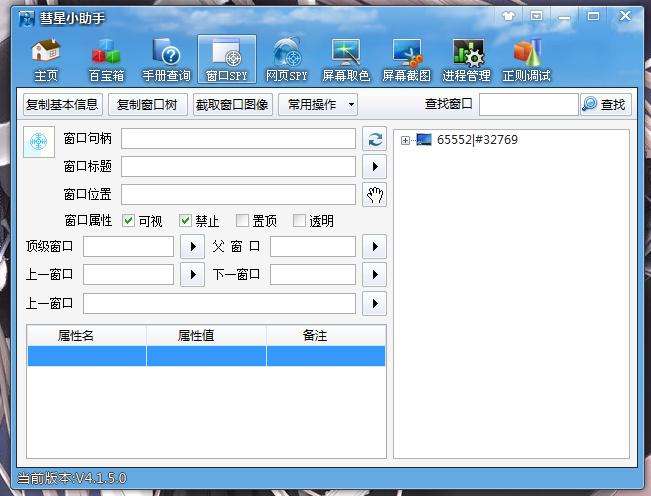Click the 查找 search button
The width and height of the screenshot is (651, 496).
tap(606, 104)
